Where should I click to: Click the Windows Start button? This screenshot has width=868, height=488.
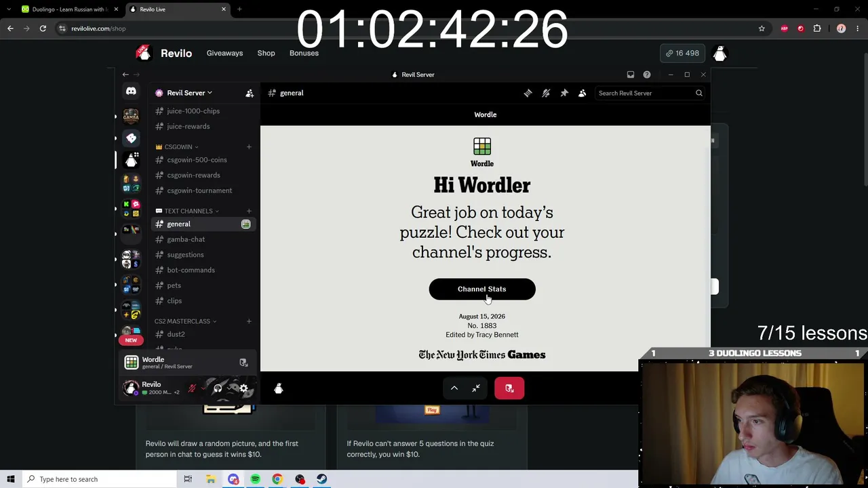point(11,479)
